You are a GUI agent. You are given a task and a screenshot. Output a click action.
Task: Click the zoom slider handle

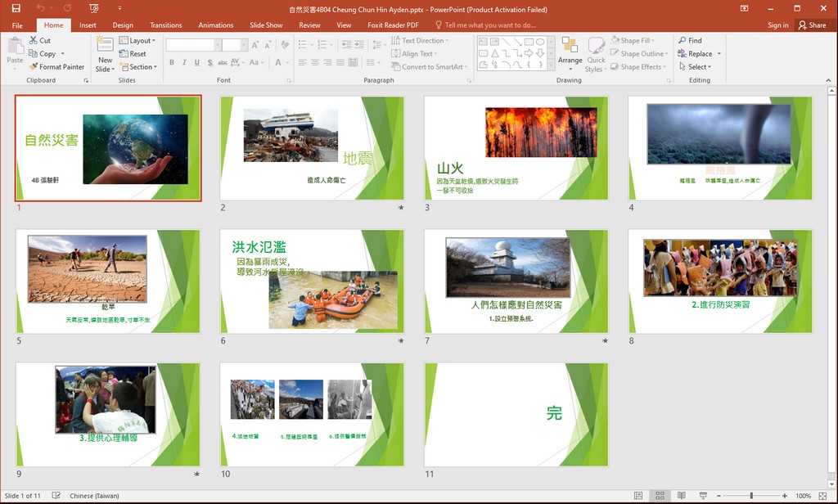pyautogui.click(x=751, y=496)
